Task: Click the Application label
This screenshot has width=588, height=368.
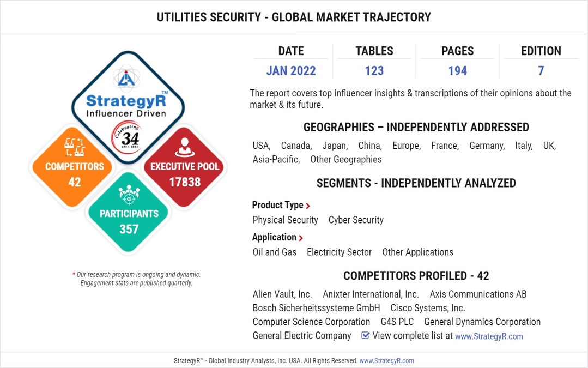Action: pos(274,237)
